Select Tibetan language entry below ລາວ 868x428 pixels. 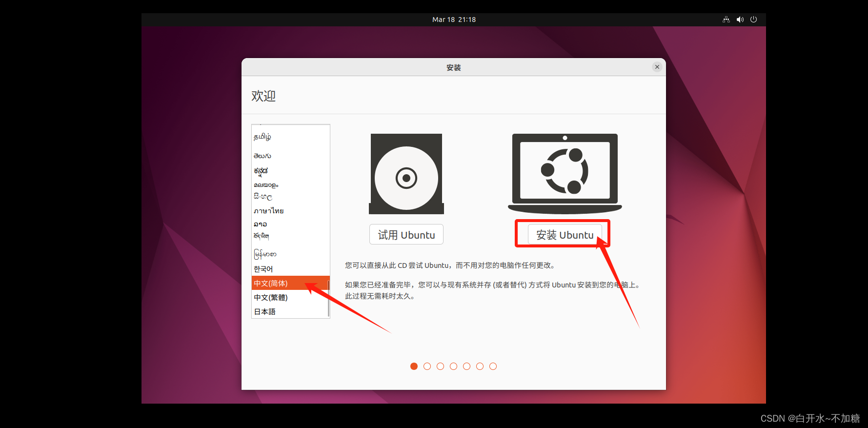pos(291,236)
